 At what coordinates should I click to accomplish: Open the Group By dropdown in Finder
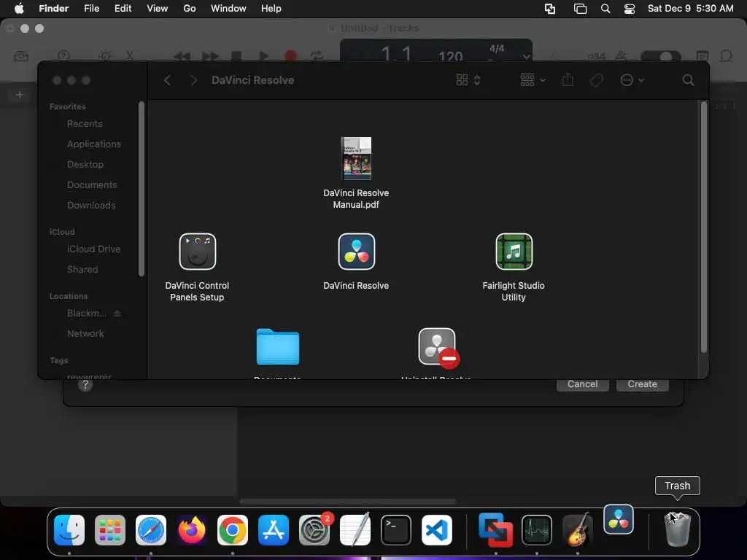click(533, 80)
